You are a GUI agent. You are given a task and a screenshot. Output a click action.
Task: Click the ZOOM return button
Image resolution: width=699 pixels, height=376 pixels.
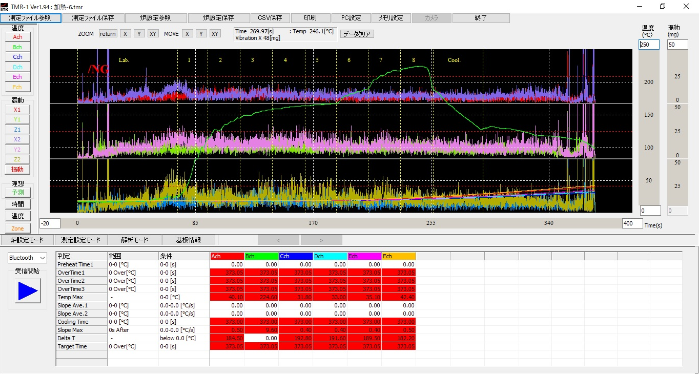point(108,34)
